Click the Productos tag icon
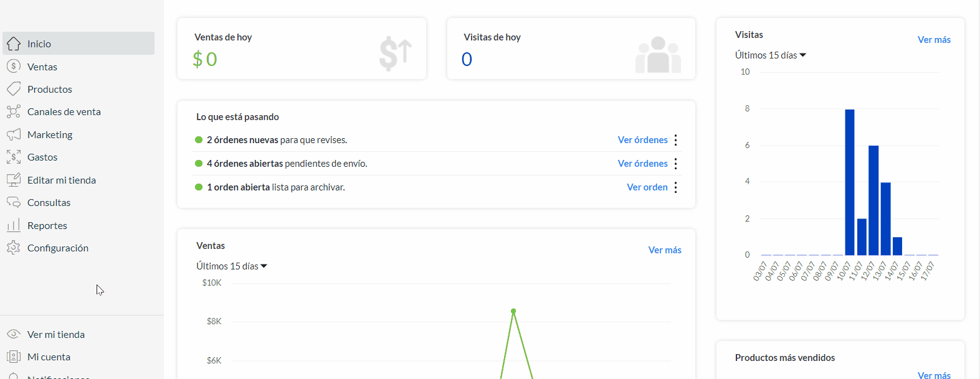This screenshot has width=980, height=379. click(14, 89)
